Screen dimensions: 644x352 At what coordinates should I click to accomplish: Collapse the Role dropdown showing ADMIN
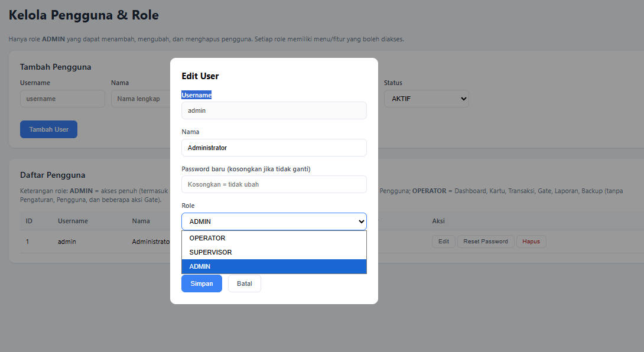(274, 221)
